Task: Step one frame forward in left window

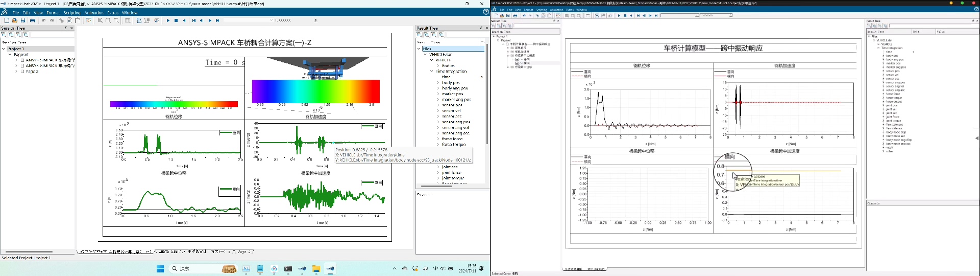Action: pos(209,20)
